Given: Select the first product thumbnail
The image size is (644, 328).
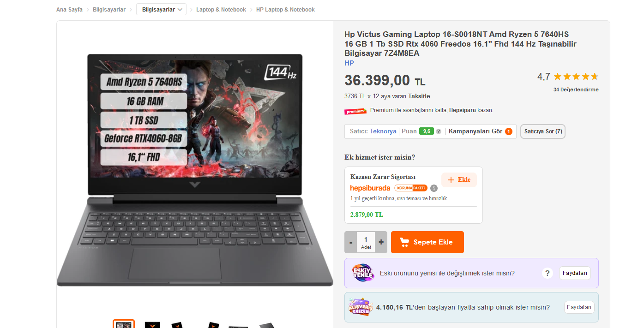Looking at the screenshot, I should (x=124, y=324).
